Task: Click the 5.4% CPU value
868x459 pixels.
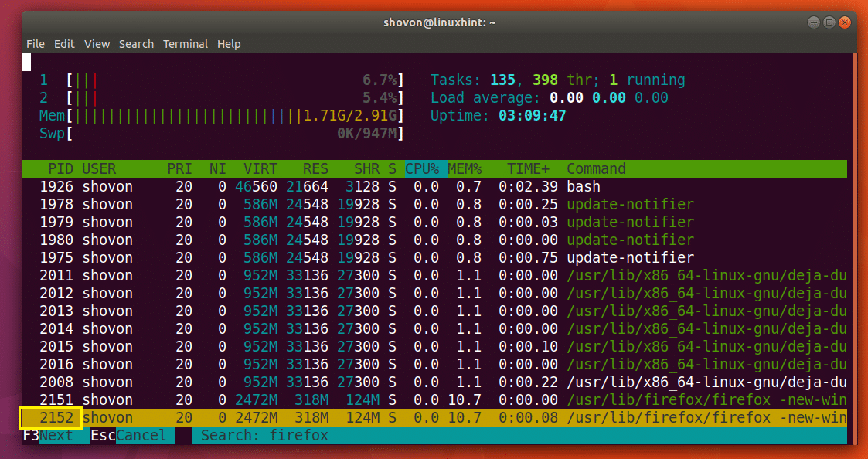Action: [380, 98]
